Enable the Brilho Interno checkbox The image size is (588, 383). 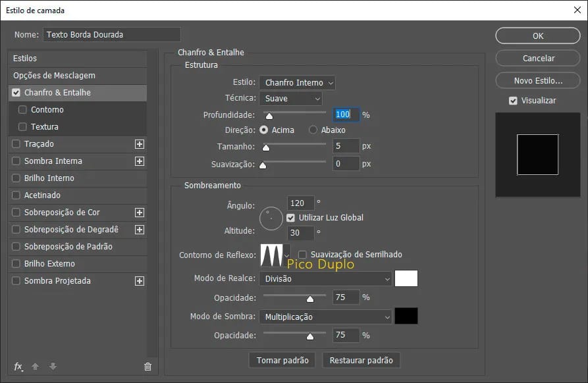click(16, 178)
